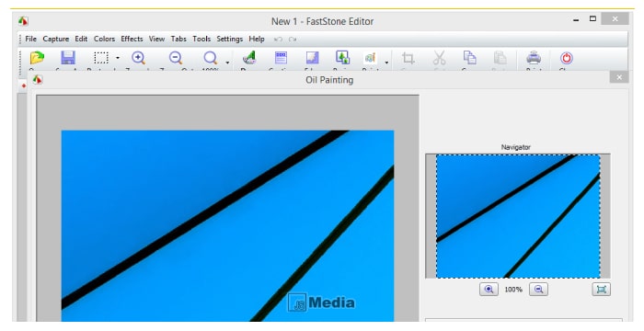Click Navigator zoom out button
This screenshot has width=644, height=331.
(539, 289)
